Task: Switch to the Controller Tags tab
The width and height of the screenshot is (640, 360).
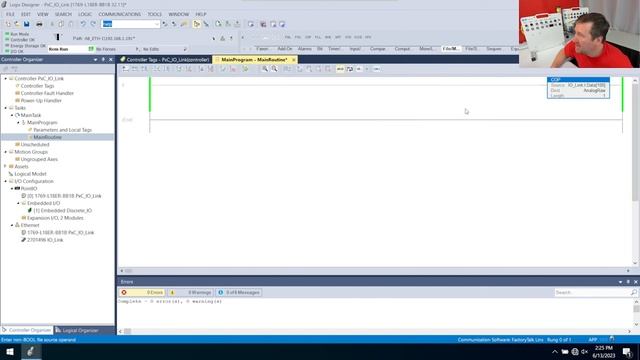Action: point(164,60)
